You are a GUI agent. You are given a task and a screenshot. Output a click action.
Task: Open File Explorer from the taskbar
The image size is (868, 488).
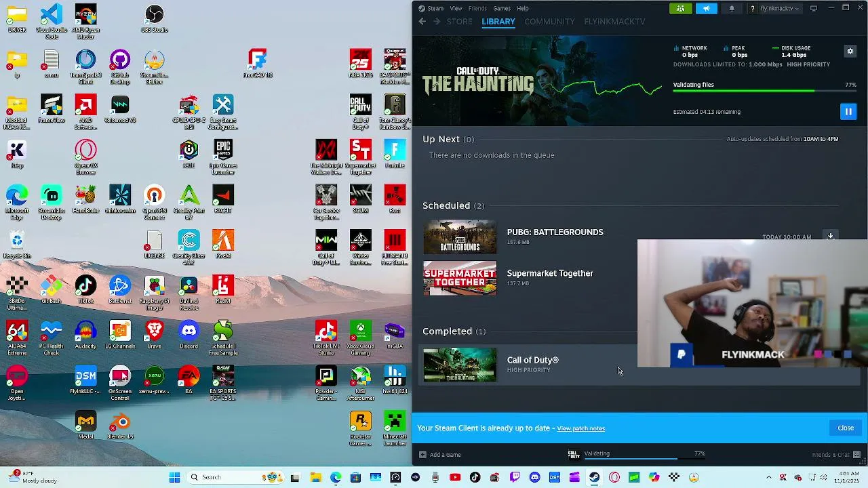315,477
